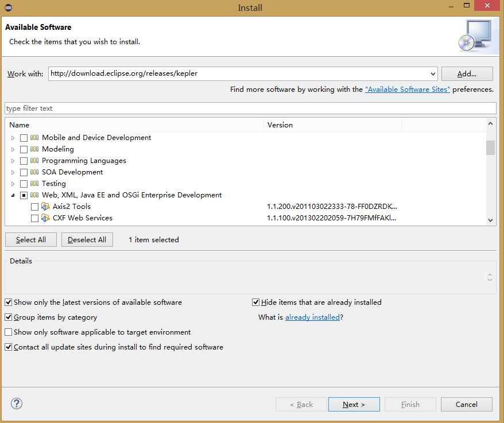The height and width of the screenshot is (423, 504).
Task: Click the Testing category icon
Action: [34, 184]
